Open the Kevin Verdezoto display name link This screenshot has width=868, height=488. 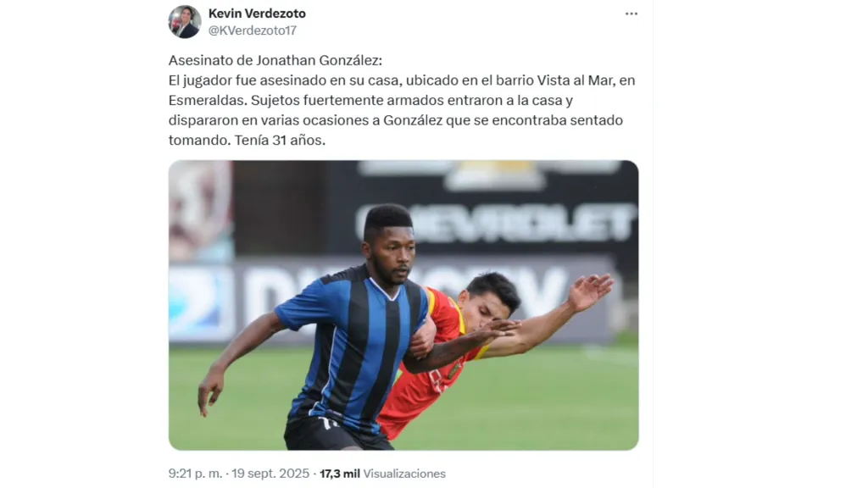point(257,14)
